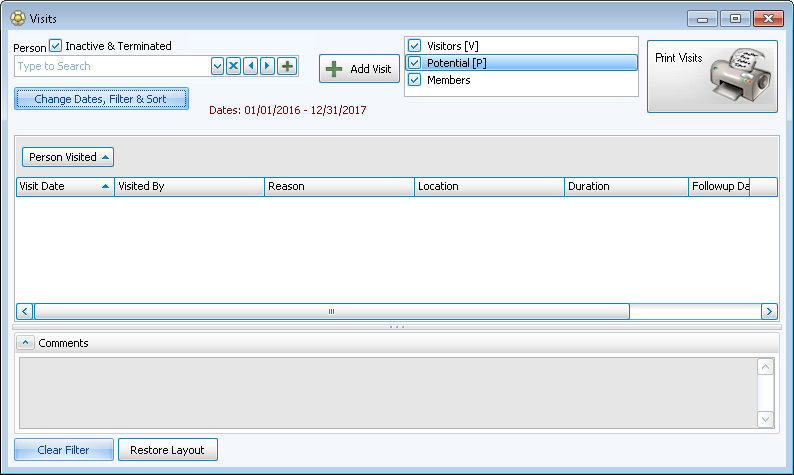Clear the person search with X icon
Image resolution: width=794 pixels, height=475 pixels.
pyautogui.click(x=233, y=66)
